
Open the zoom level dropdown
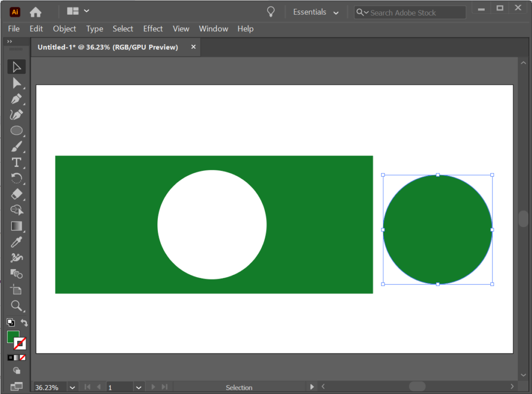(x=72, y=387)
